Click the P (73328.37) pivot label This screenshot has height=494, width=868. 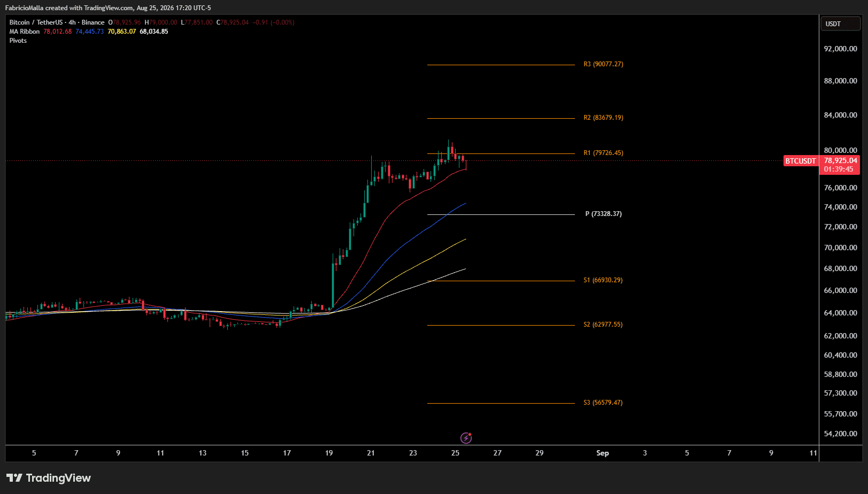(x=603, y=214)
